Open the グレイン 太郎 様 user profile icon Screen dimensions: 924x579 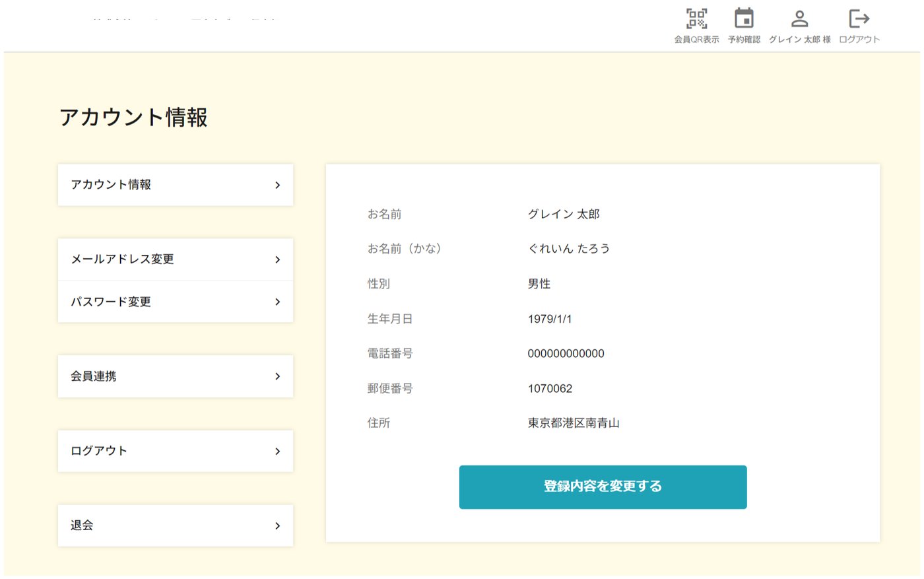(x=799, y=18)
